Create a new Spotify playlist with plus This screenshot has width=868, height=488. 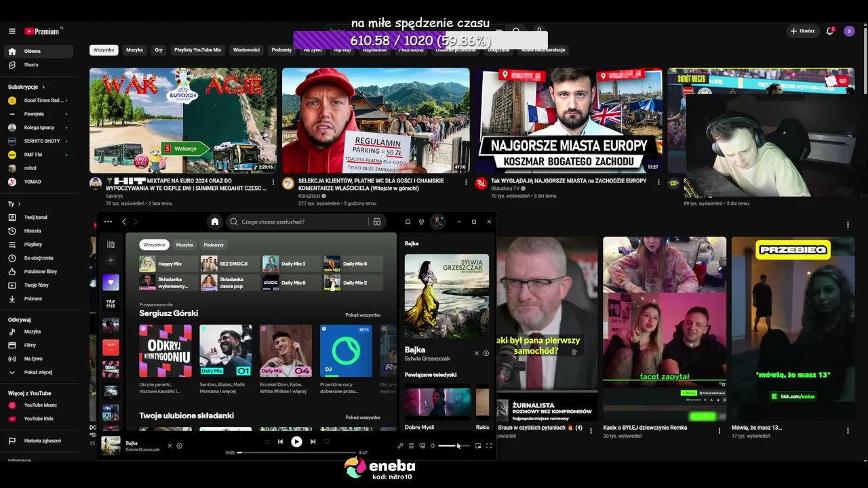coord(111,261)
